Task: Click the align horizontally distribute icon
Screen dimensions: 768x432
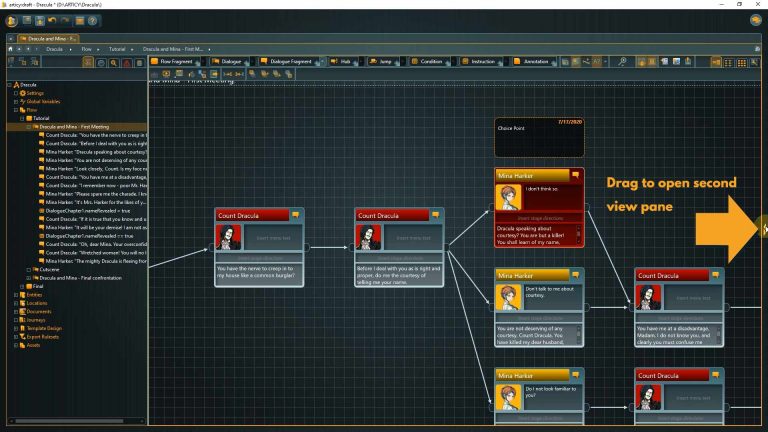Action: (x=228, y=74)
